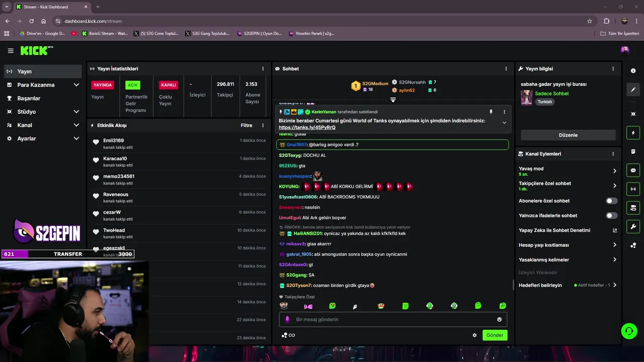The width and height of the screenshot is (644, 362).
Task: Click the Bir mesaj gönderin input
Action: tap(392, 319)
